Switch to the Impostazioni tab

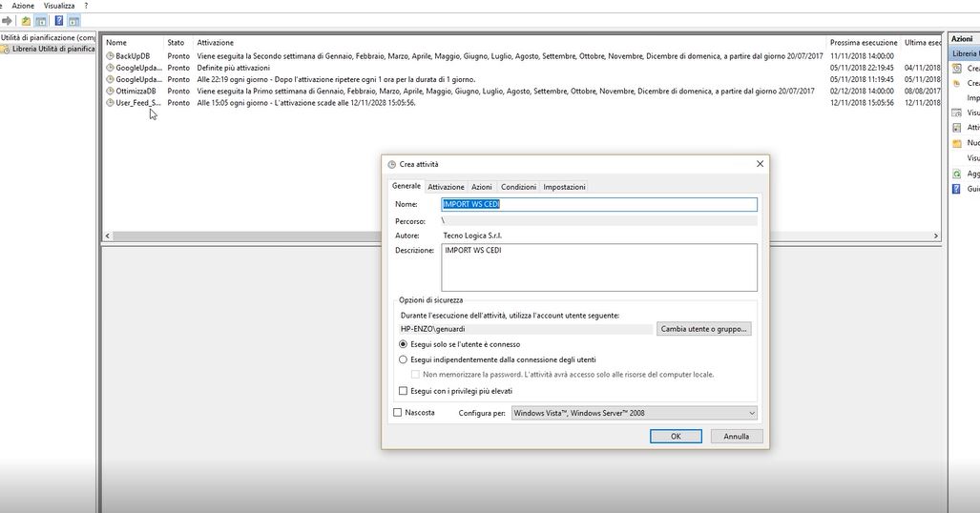pos(564,187)
